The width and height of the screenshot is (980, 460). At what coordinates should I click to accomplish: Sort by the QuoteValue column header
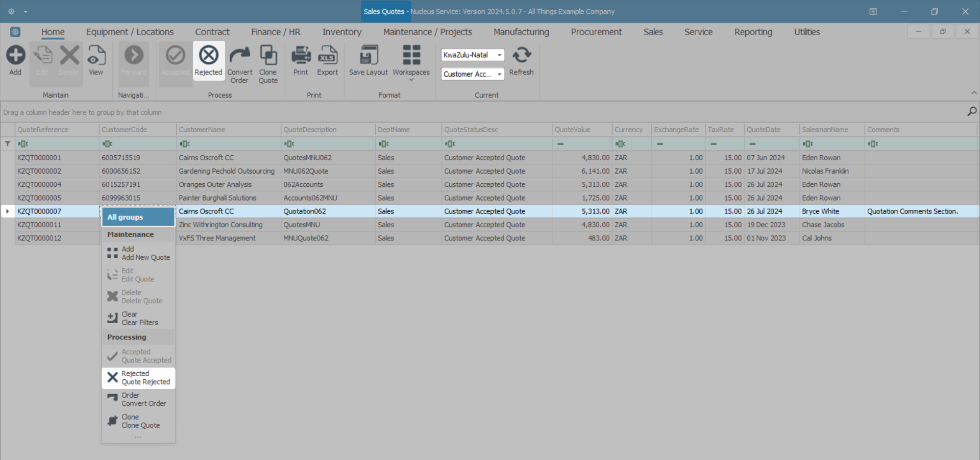point(582,130)
